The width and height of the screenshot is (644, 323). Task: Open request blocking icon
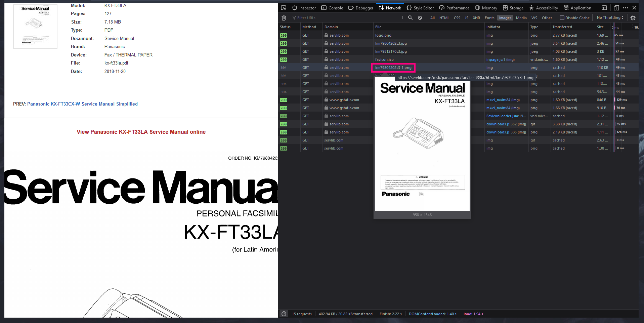click(420, 18)
